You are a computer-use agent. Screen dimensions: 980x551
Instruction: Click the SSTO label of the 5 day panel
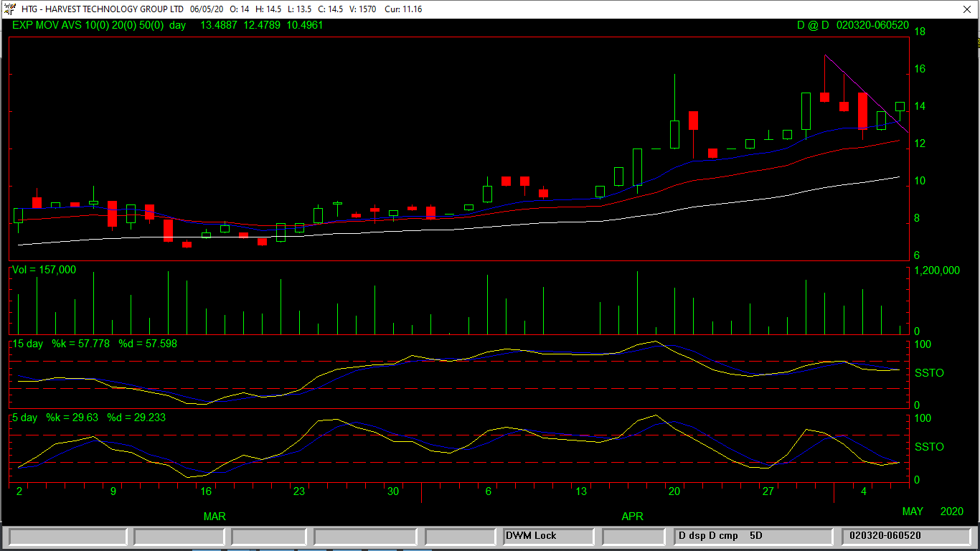click(x=929, y=447)
